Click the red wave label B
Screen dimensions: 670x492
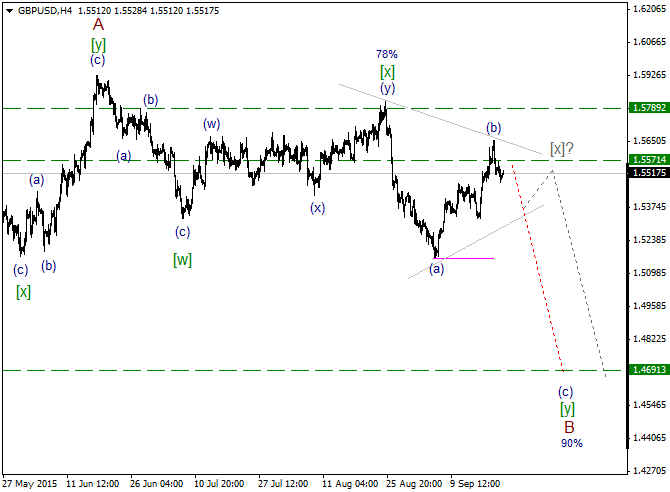pos(569,427)
